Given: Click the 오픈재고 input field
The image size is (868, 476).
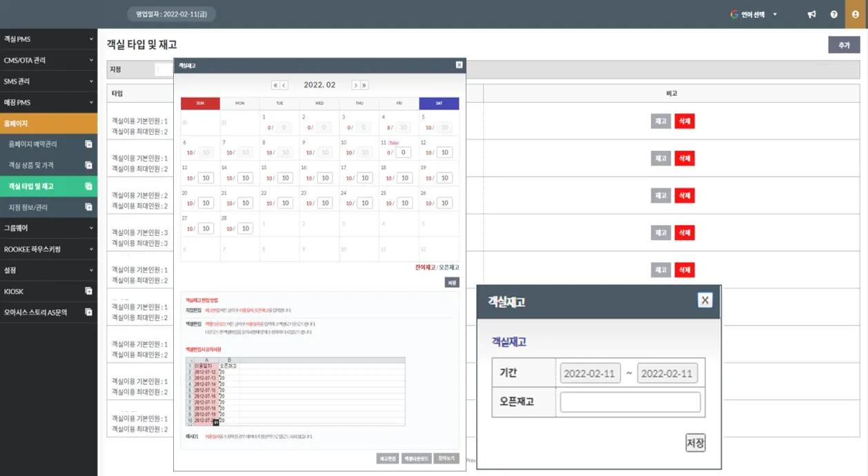Looking at the screenshot, I should [630, 402].
